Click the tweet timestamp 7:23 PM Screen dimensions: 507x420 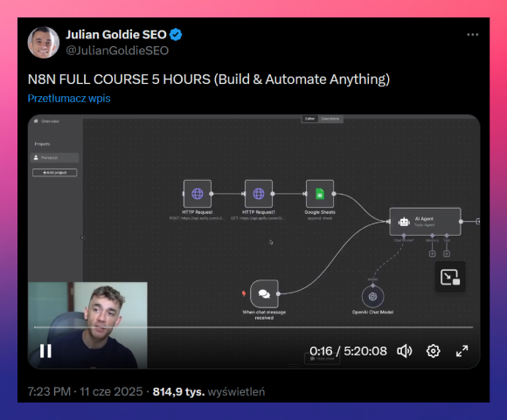click(49, 391)
